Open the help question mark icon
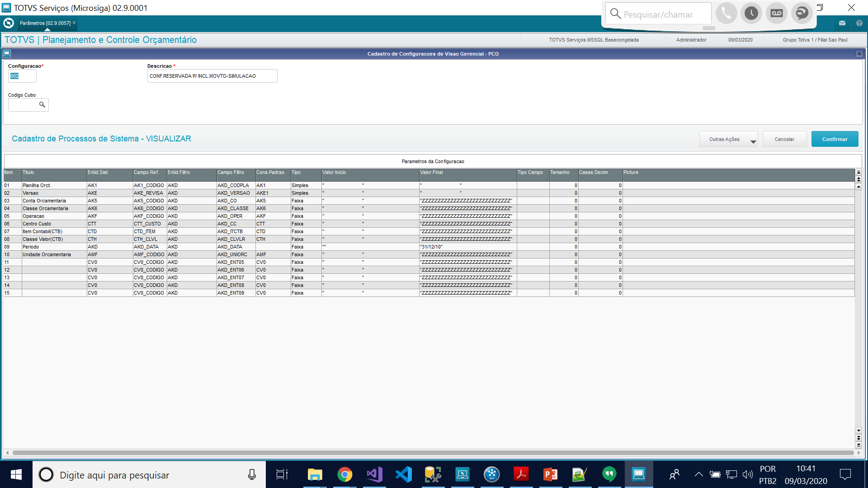The width and height of the screenshot is (868, 488). [x=859, y=23]
